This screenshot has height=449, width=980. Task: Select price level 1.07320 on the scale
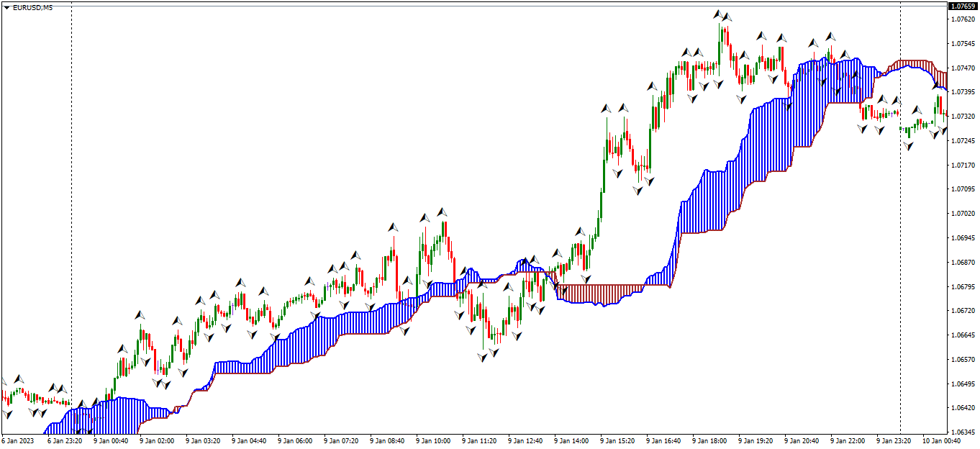(963, 116)
